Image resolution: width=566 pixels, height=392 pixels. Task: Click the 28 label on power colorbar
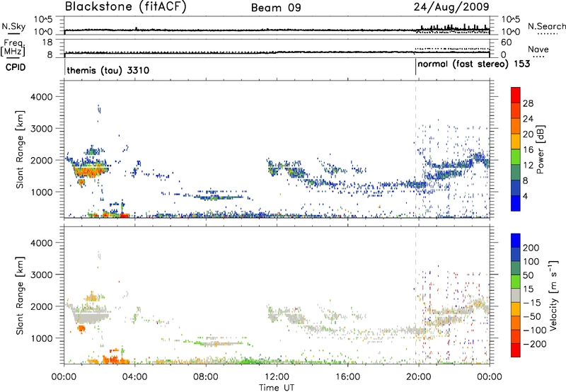click(x=528, y=103)
